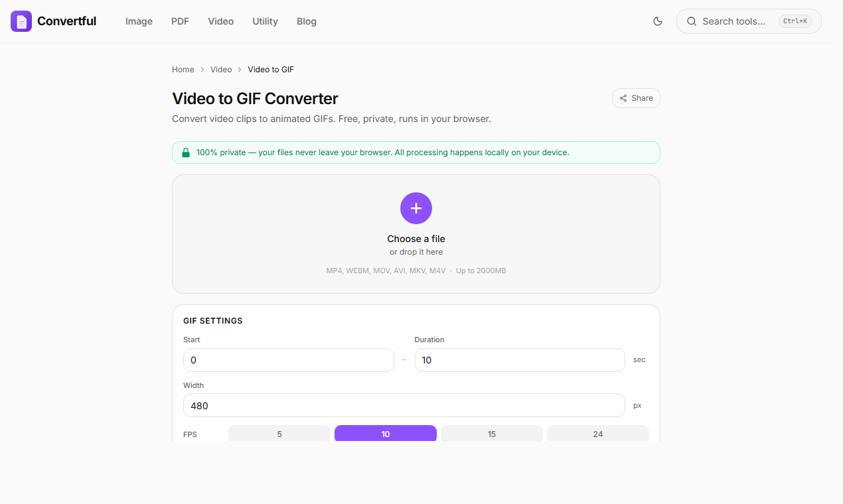
Task: Click the purple plus upload icon
Action: pyautogui.click(x=416, y=208)
